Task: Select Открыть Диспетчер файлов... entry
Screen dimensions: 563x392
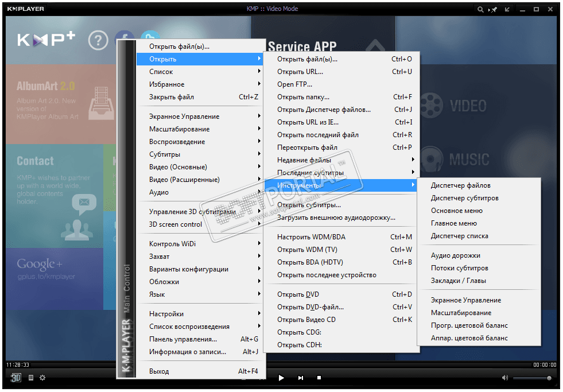Action: 341,110
